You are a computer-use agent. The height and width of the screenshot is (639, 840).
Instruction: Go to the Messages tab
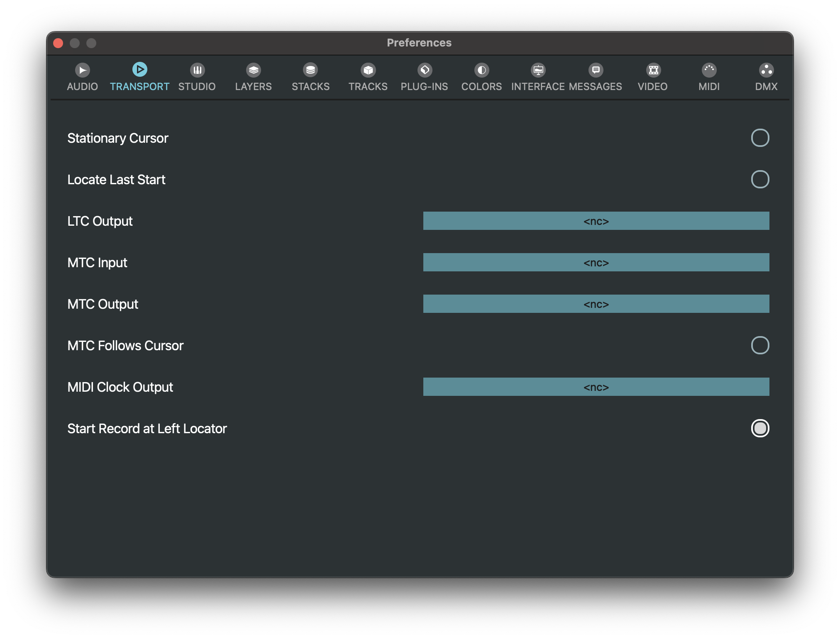596,86
